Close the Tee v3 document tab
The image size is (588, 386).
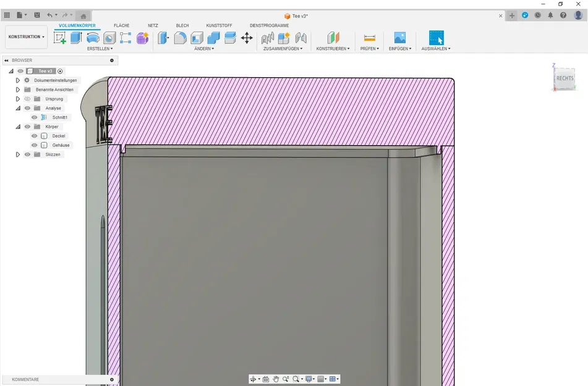(x=500, y=15)
